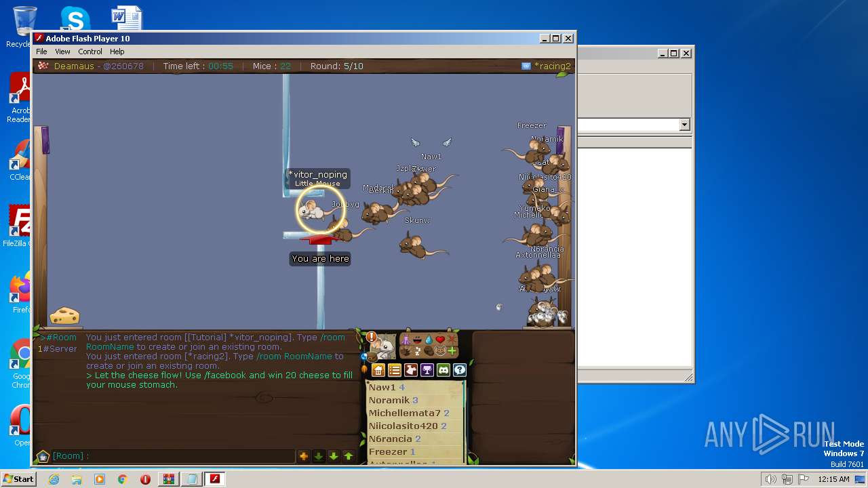Image resolution: width=868 pixels, height=488 pixels.
Task: Click the facepalm emote icon
Action: click(429, 351)
